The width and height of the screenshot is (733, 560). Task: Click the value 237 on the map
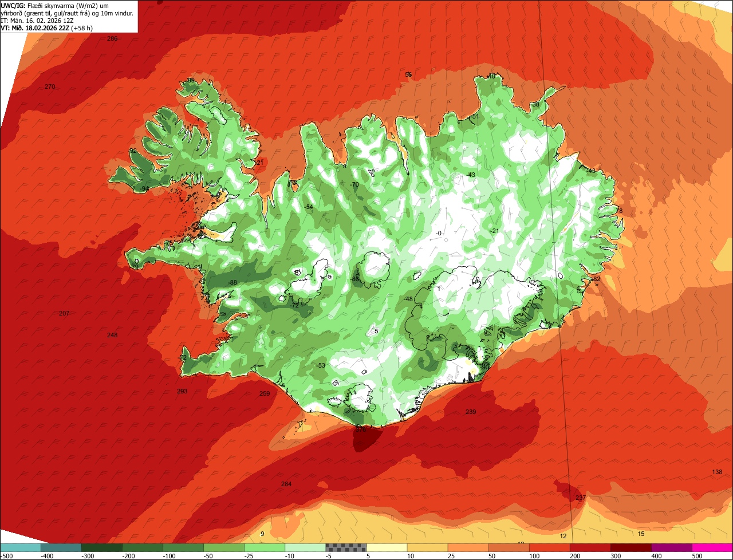[x=581, y=498]
